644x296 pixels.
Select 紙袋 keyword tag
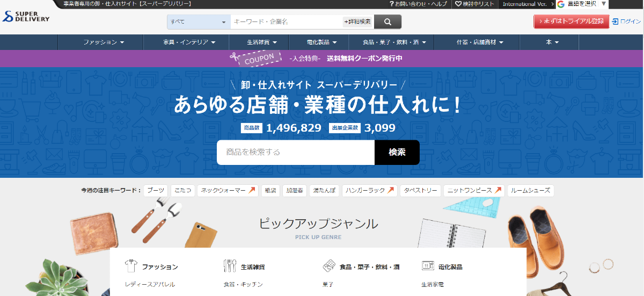coord(270,190)
